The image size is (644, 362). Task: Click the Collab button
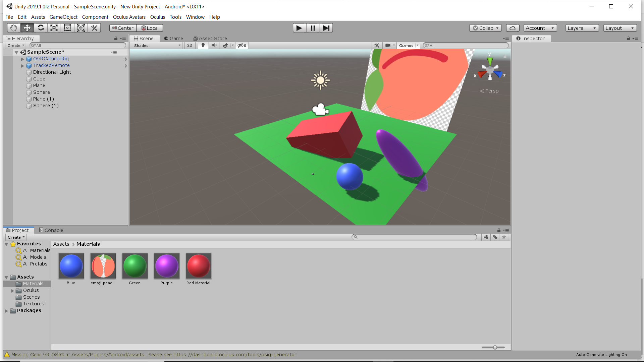485,28
